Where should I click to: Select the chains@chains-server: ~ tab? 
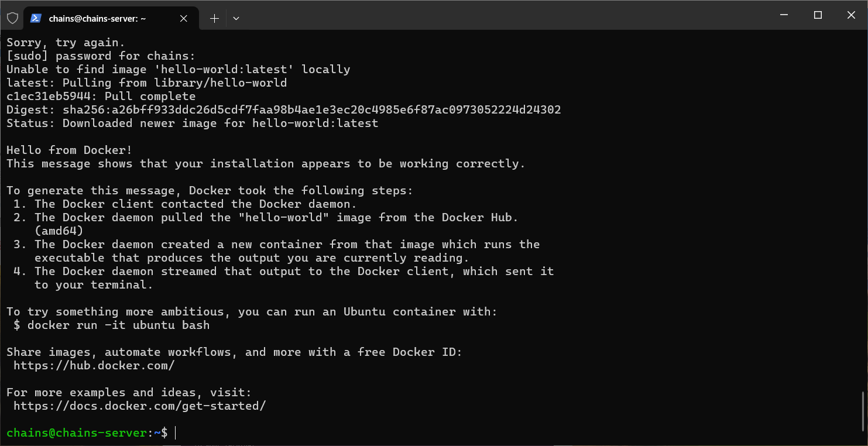tap(100, 18)
